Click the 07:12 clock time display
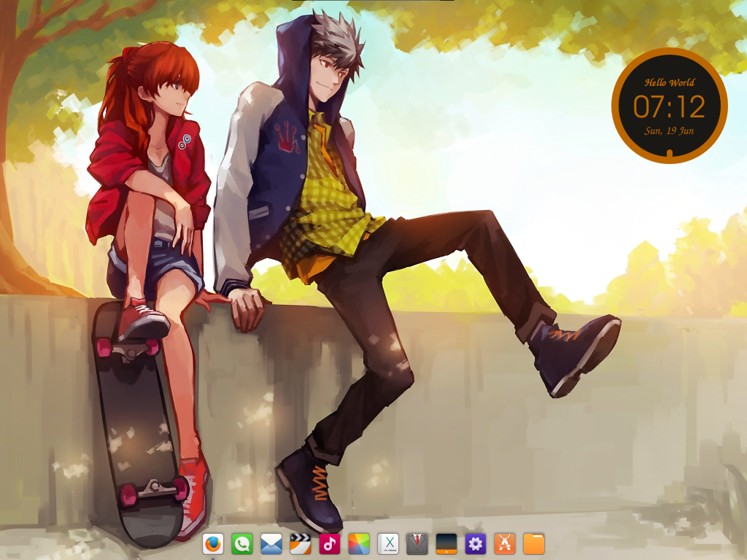This screenshot has height=560, width=747. pos(669,106)
